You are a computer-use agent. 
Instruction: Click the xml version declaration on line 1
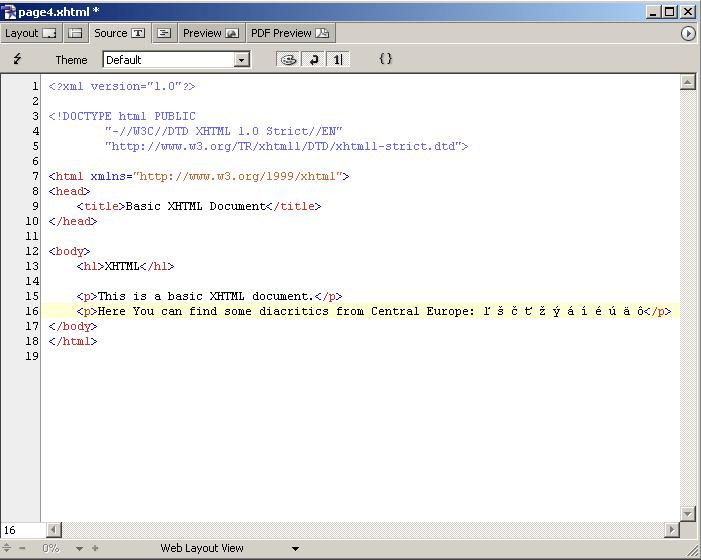(122, 86)
